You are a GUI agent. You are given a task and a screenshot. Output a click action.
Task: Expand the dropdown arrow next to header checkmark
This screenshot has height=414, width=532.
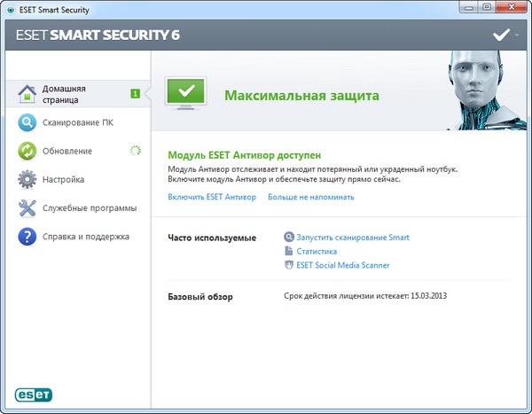point(518,36)
